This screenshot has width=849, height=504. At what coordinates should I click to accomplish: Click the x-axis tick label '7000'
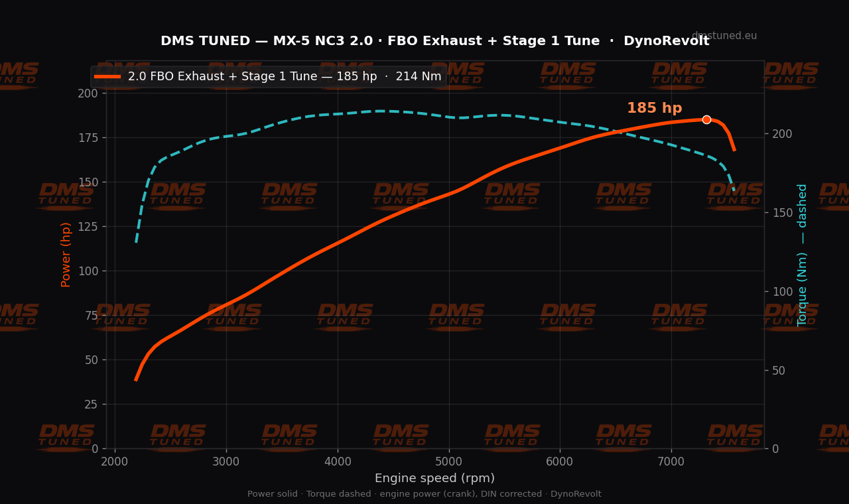[x=671, y=461]
